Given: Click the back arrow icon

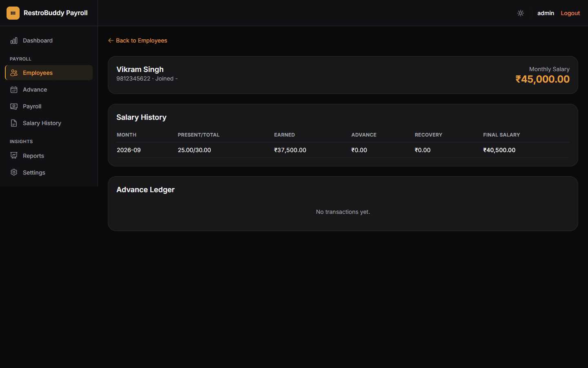Looking at the screenshot, I should (x=111, y=40).
